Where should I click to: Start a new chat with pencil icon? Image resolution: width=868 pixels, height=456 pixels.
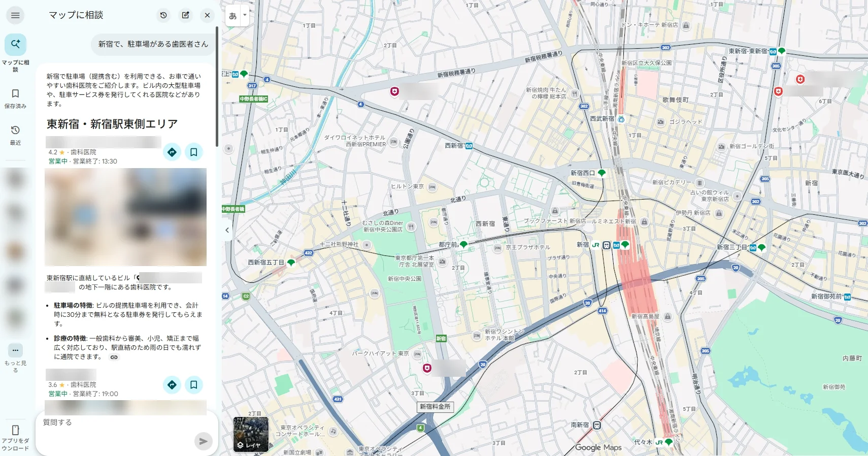tap(186, 15)
